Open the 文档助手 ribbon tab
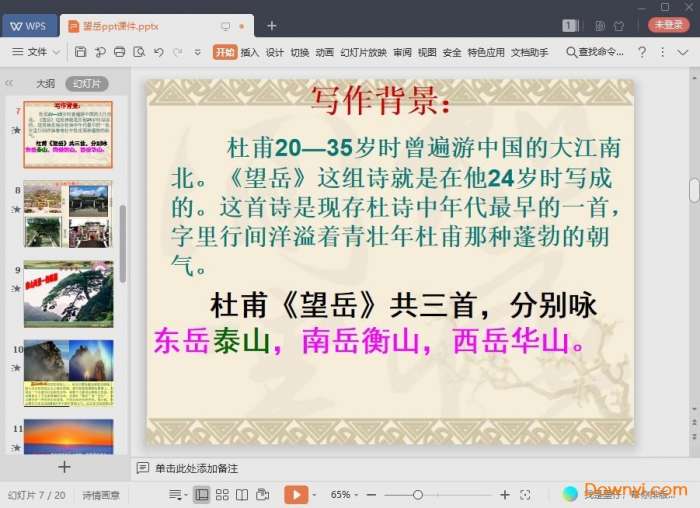Screen dimensions: 700x508 pos(529,52)
